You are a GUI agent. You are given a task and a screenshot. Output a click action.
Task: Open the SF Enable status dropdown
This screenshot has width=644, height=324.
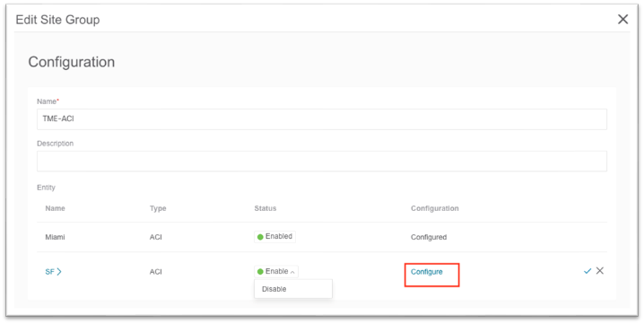(x=276, y=271)
